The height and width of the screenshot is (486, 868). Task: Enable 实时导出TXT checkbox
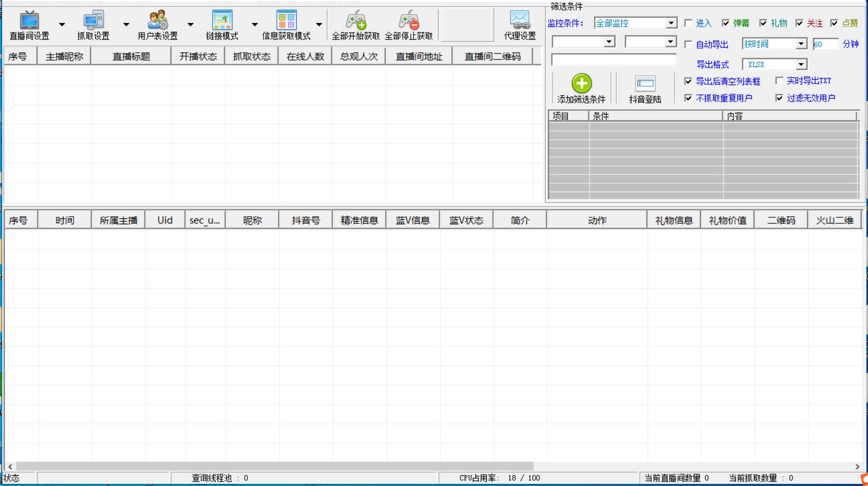coord(779,81)
